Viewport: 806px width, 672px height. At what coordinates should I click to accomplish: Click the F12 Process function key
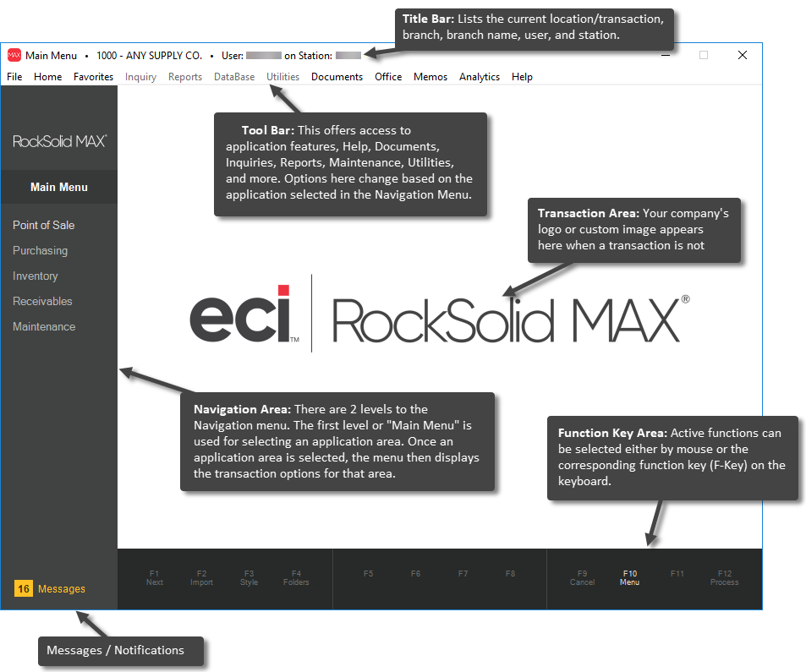tap(724, 578)
